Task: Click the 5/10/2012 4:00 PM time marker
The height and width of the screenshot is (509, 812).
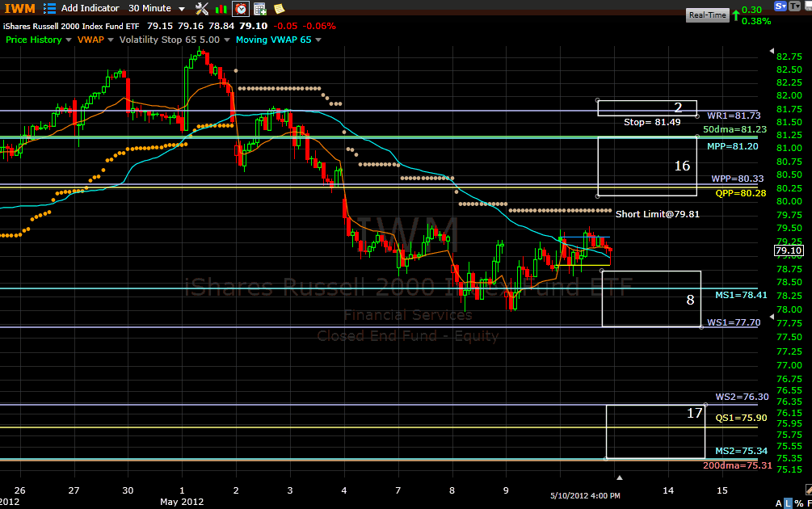Action: 585,495
